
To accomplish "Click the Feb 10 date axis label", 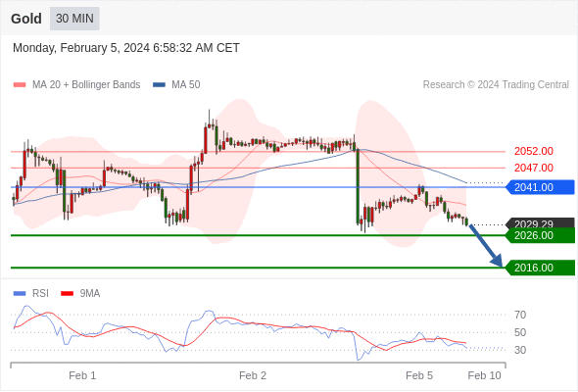I will click(484, 375).
